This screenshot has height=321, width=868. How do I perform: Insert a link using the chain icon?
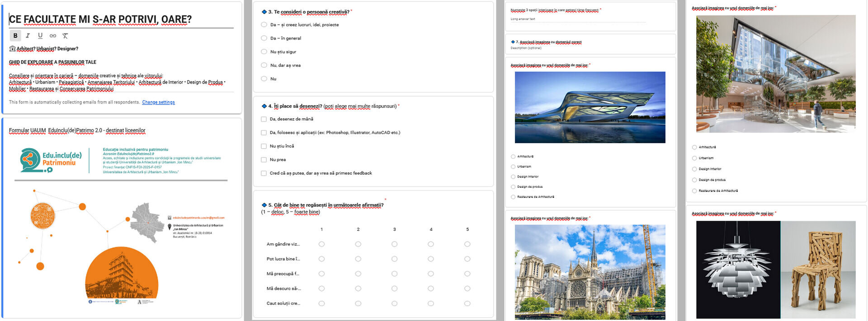53,36
